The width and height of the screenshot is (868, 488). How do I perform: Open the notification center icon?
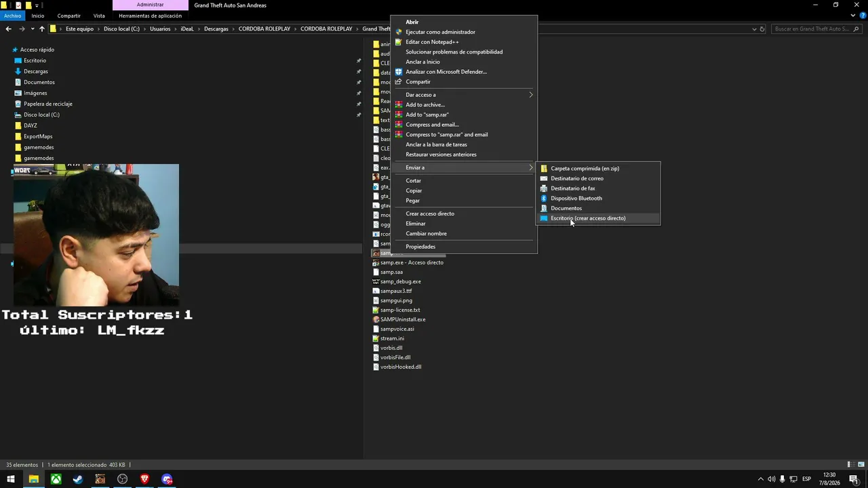tap(854, 479)
